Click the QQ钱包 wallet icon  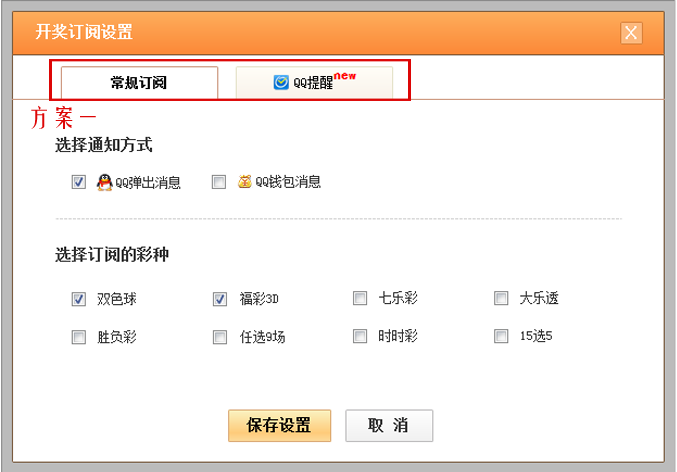244,182
